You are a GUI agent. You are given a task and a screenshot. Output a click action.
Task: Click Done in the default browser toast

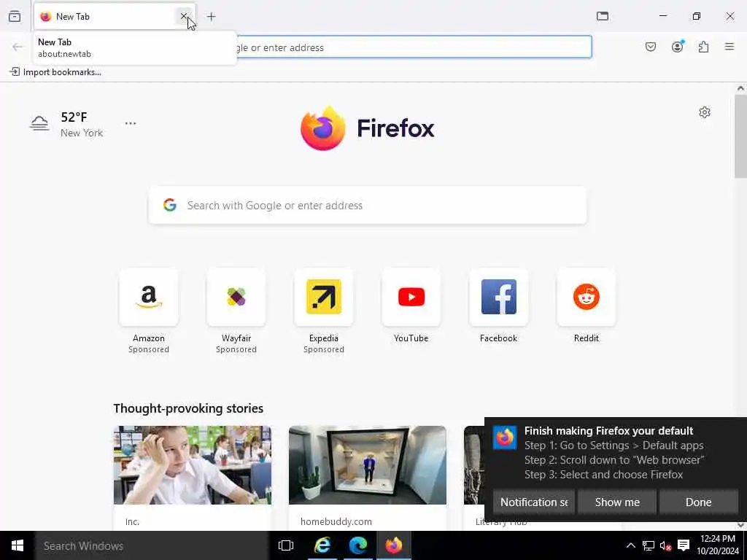(698, 502)
